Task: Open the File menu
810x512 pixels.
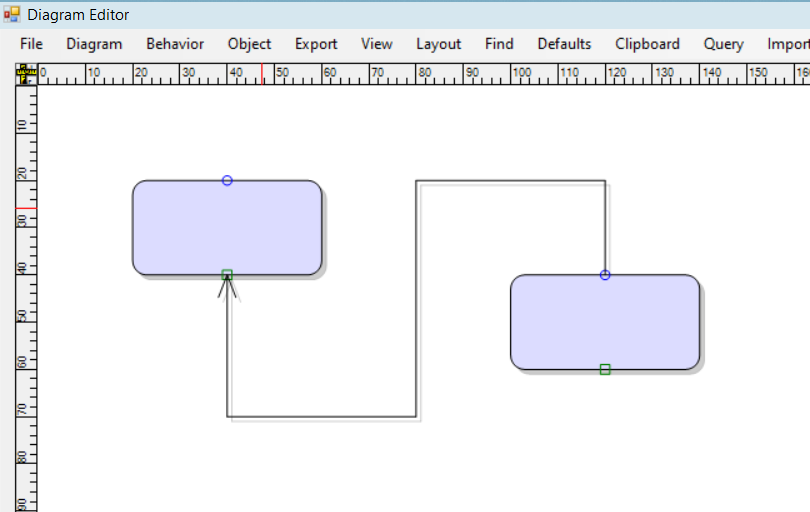Action: click(x=31, y=44)
